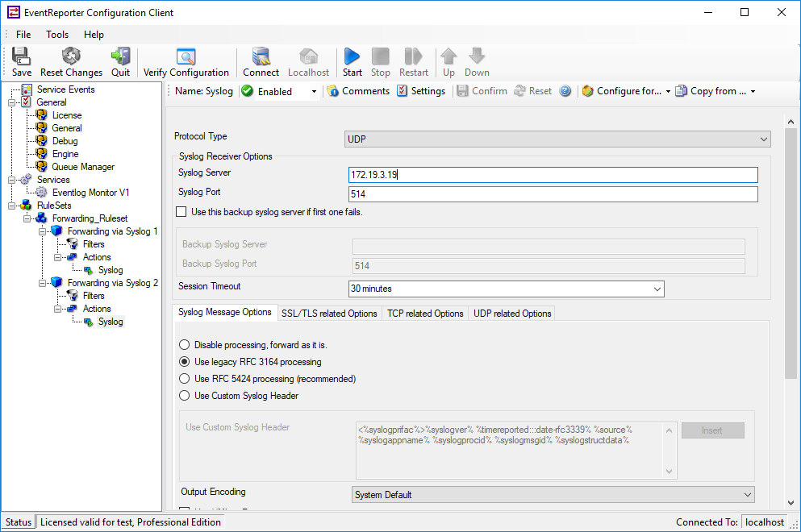Open the Session Timeout dropdown
The image size is (801, 532).
click(x=506, y=289)
